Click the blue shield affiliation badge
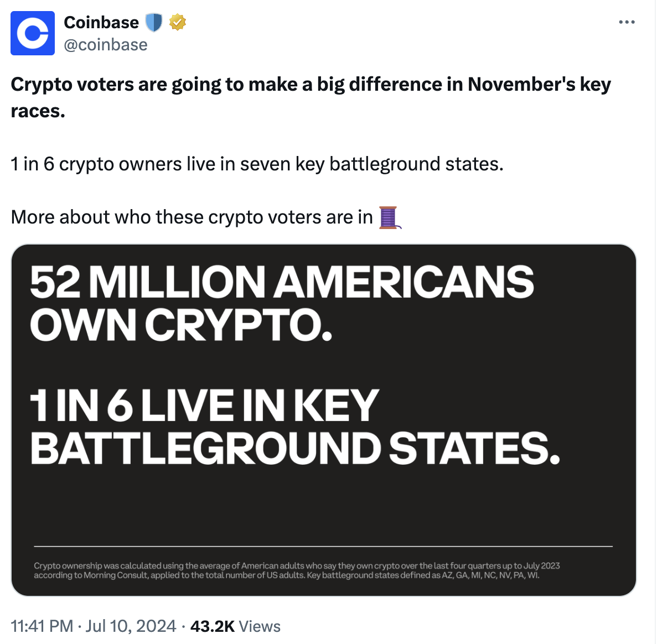The image size is (657, 644). pos(154,23)
